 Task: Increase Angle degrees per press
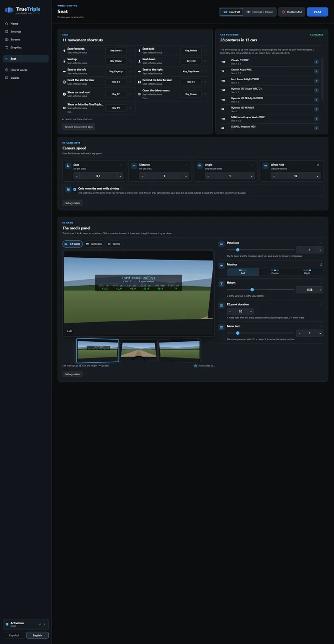pos(252,176)
